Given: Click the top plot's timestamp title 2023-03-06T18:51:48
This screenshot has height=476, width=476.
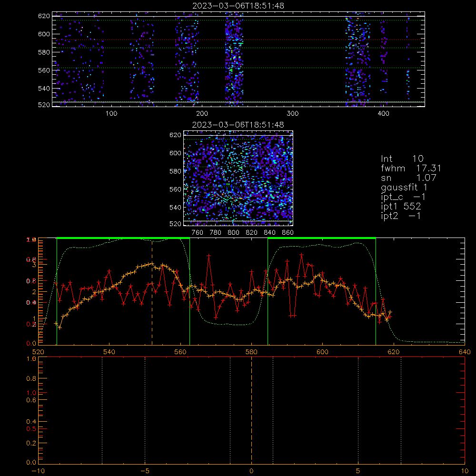Looking at the screenshot, I should point(238,6).
